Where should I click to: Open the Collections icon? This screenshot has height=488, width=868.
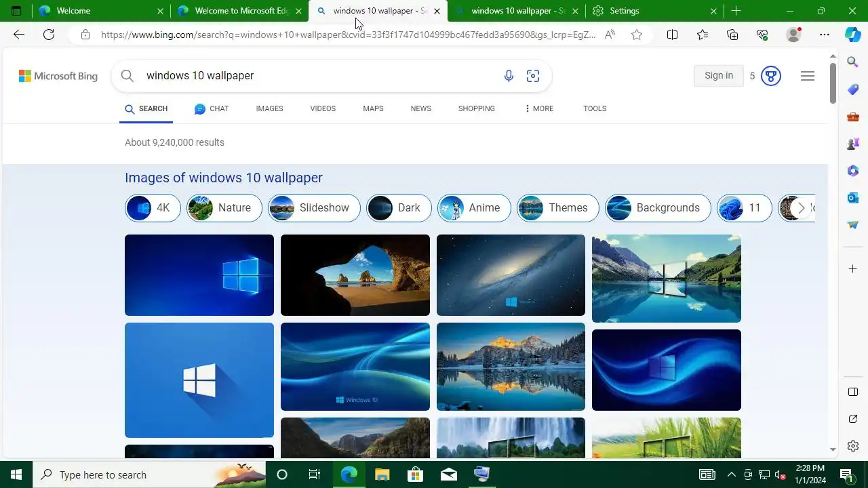tap(732, 35)
